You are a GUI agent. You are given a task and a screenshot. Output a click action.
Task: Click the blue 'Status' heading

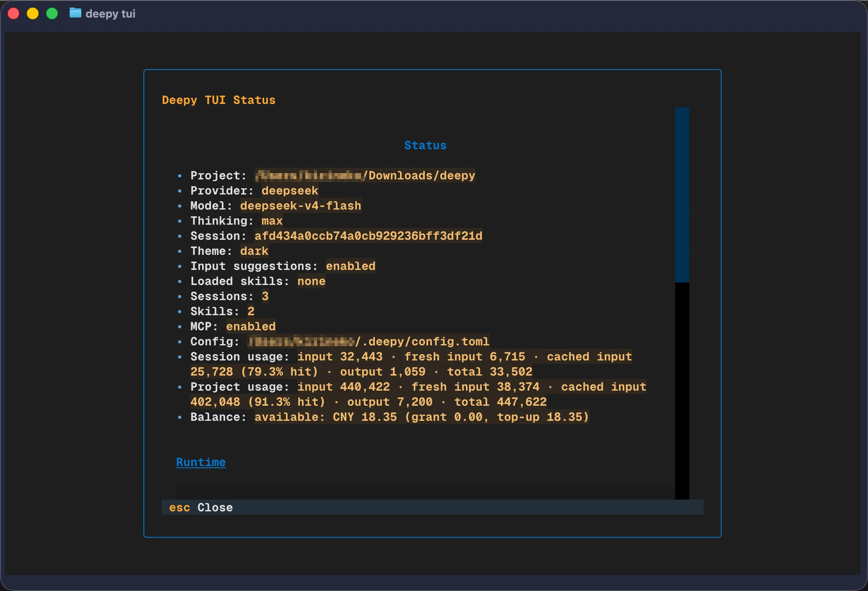[425, 145]
